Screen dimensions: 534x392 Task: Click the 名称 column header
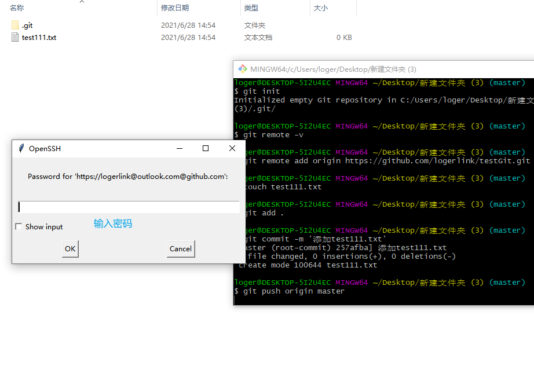(16, 8)
